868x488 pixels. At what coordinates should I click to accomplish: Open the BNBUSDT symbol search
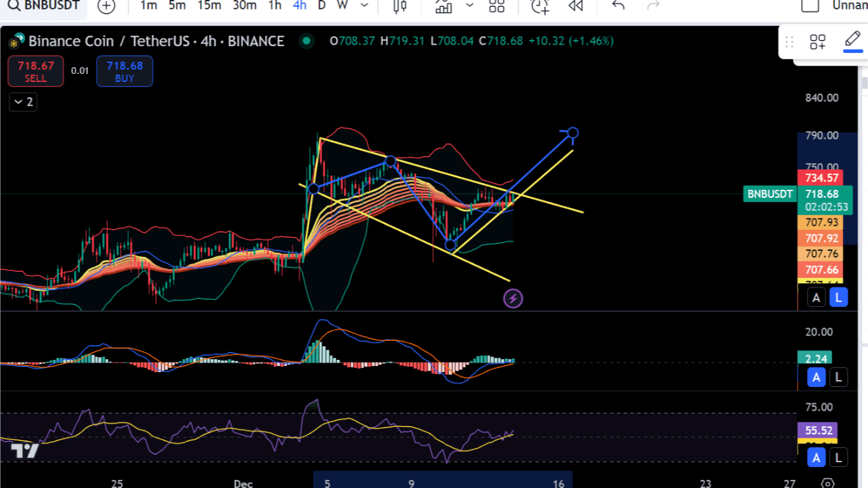44,5
